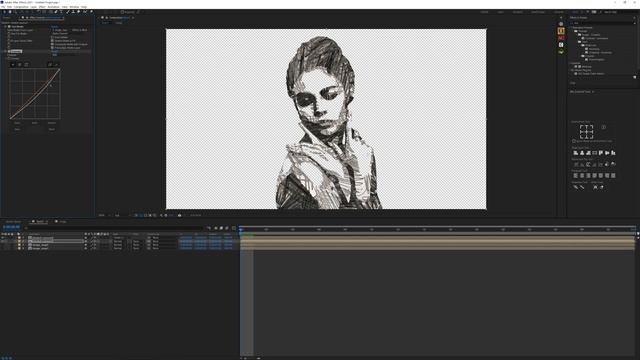Select the bottom layer name in timeline
This screenshot has width=640, height=360.
[x=40, y=248]
